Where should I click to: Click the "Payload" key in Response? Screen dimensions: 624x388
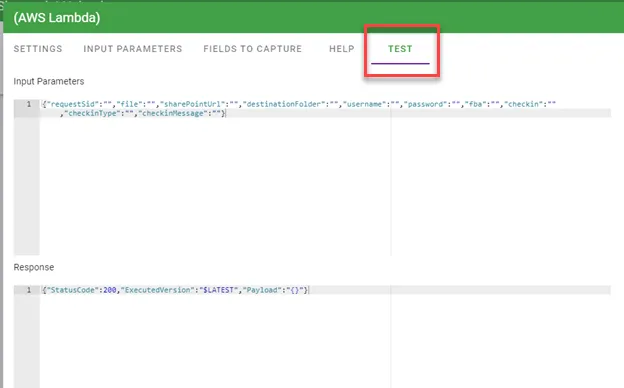pos(260,290)
